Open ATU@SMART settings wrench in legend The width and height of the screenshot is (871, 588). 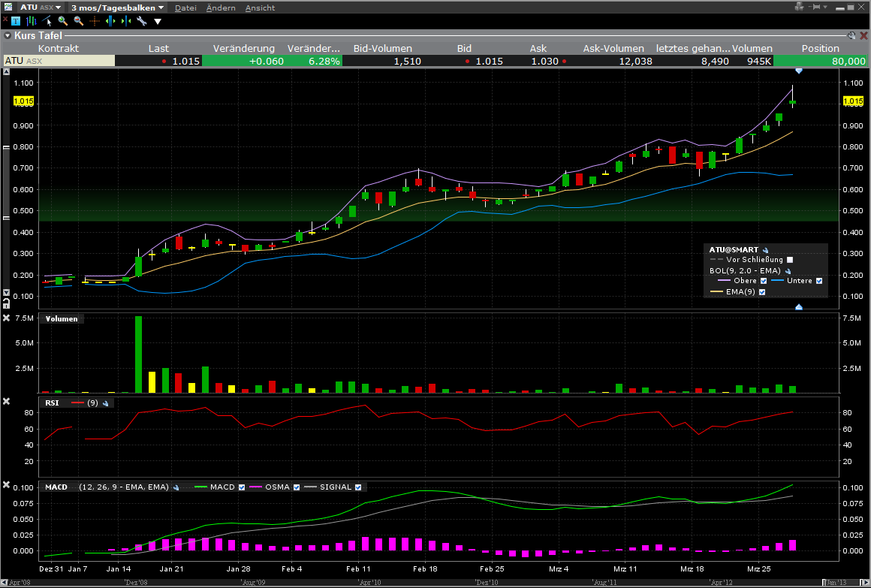pos(765,250)
